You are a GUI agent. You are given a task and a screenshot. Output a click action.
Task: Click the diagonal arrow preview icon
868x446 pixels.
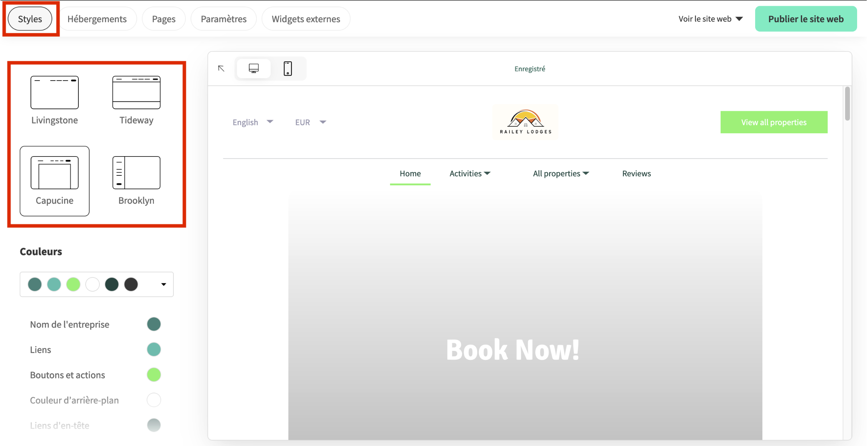(221, 68)
